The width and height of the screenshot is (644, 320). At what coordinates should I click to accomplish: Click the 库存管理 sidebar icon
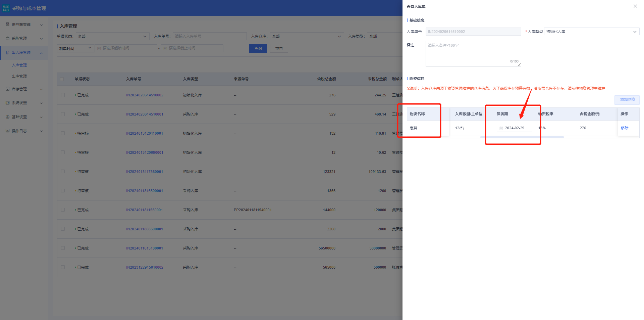[x=7, y=89]
